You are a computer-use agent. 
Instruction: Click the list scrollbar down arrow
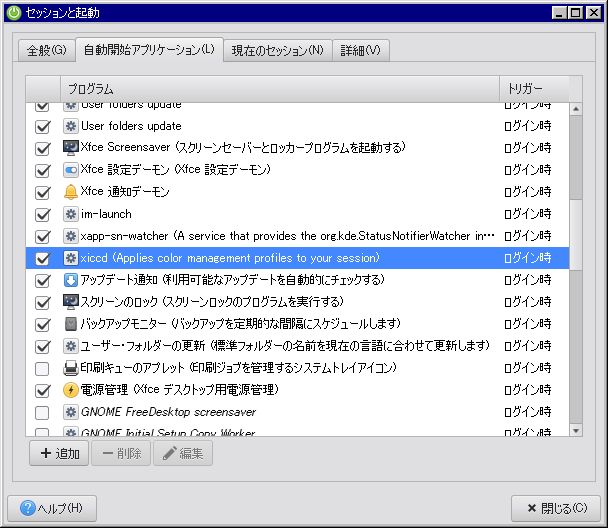tap(576, 430)
